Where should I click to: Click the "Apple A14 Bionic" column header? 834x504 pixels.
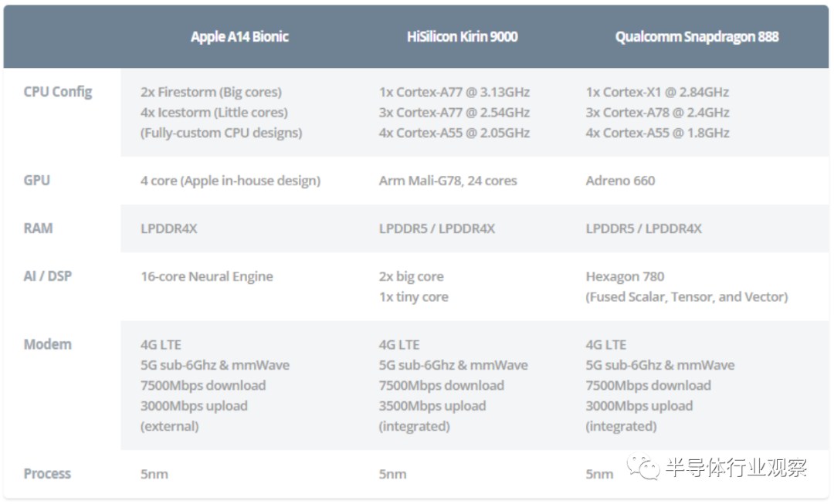click(x=239, y=37)
